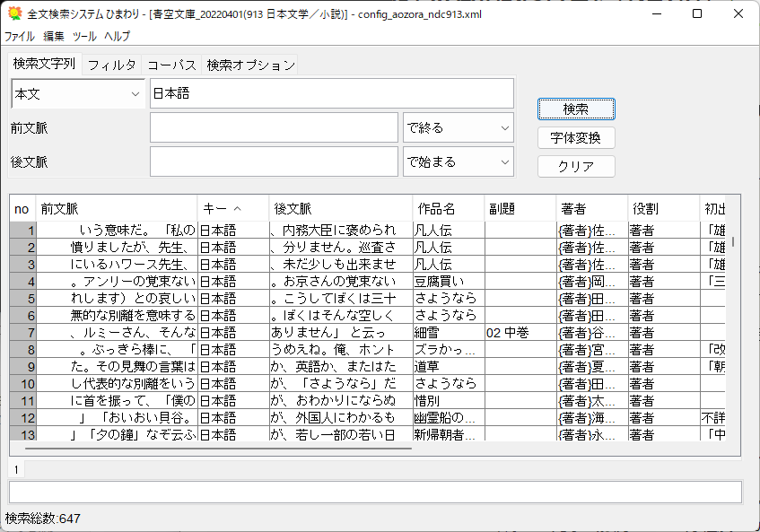Open the ファイル menu
760x532 pixels.
(20, 37)
